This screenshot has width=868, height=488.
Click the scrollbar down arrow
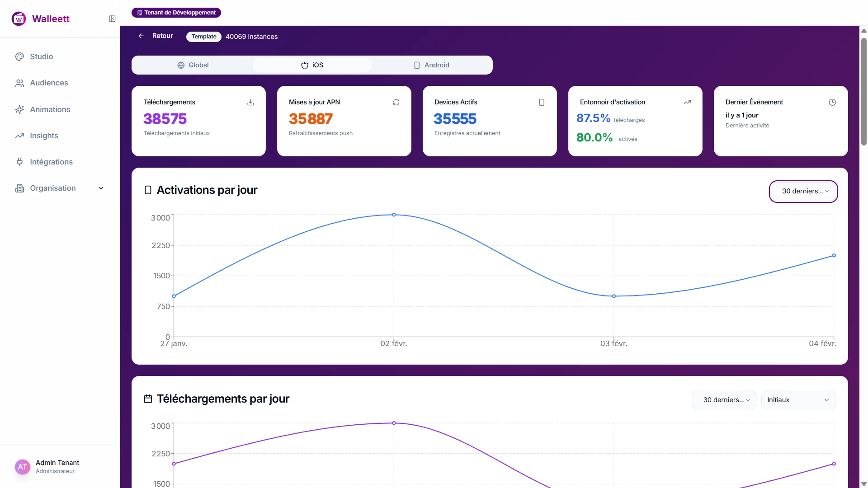(864, 483)
